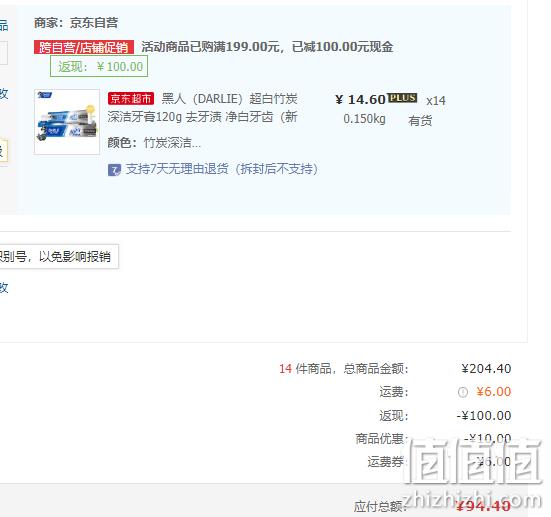Click the 返现 ¥100.00 green box
This screenshot has width=551, height=517.
pyautogui.click(x=99, y=66)
